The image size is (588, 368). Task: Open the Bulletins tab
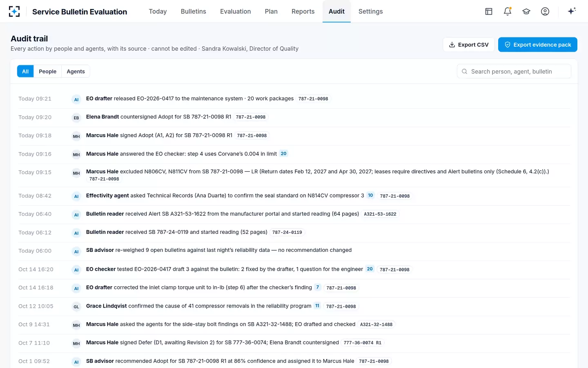pyautogui.click(x=194, y=11)
